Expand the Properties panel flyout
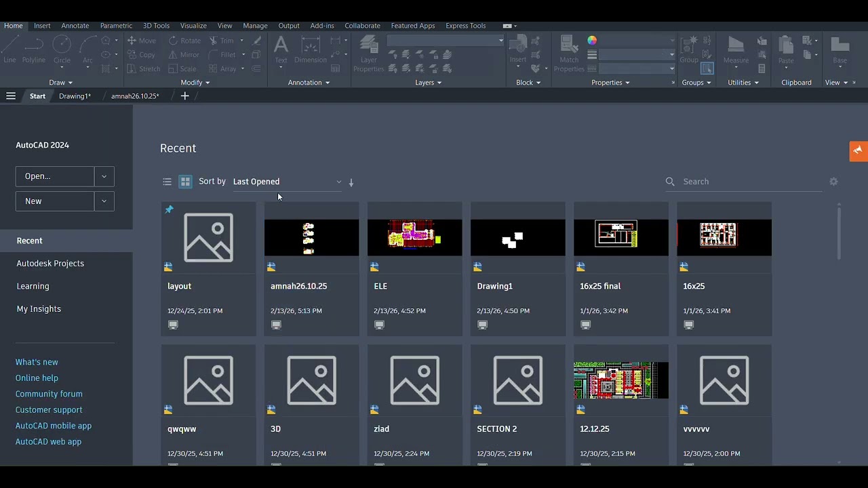Screen dimensions: 868x488 (610, 83)
